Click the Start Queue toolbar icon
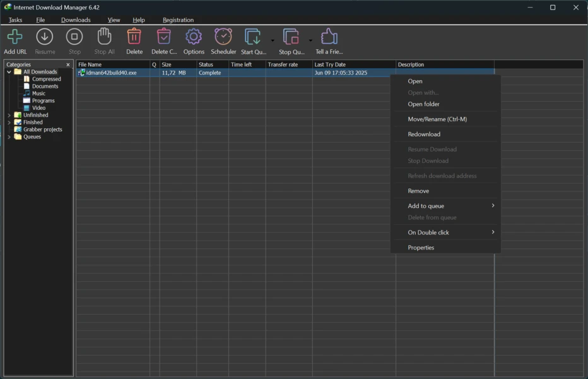The width and height of the screenshot is (588, 379). (x=252, y=37)
